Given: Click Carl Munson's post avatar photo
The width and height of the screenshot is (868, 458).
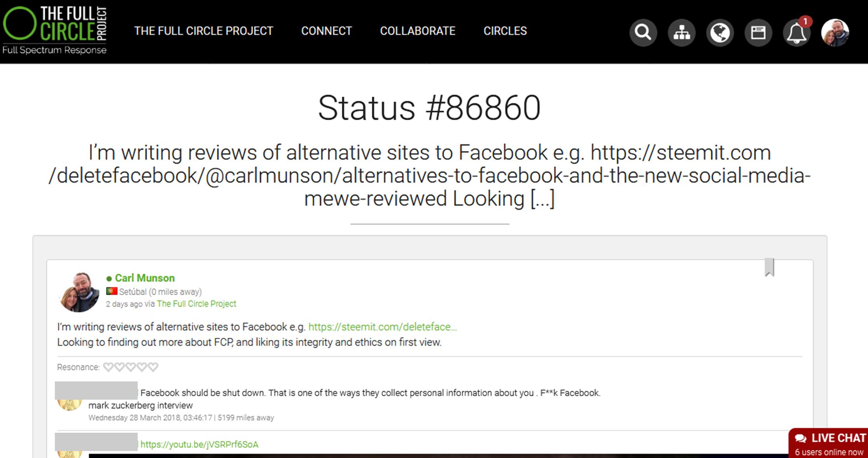Looking at the screenshot, I should click(79, 292).
